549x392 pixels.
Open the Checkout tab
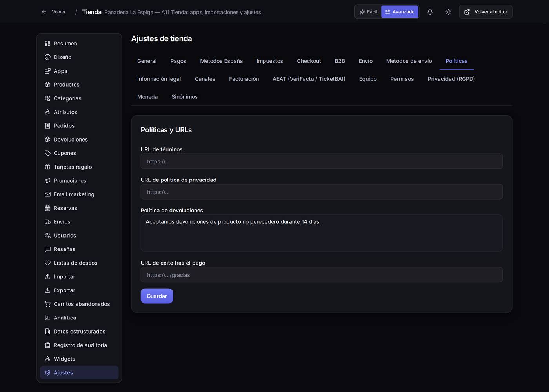(309, 61)
